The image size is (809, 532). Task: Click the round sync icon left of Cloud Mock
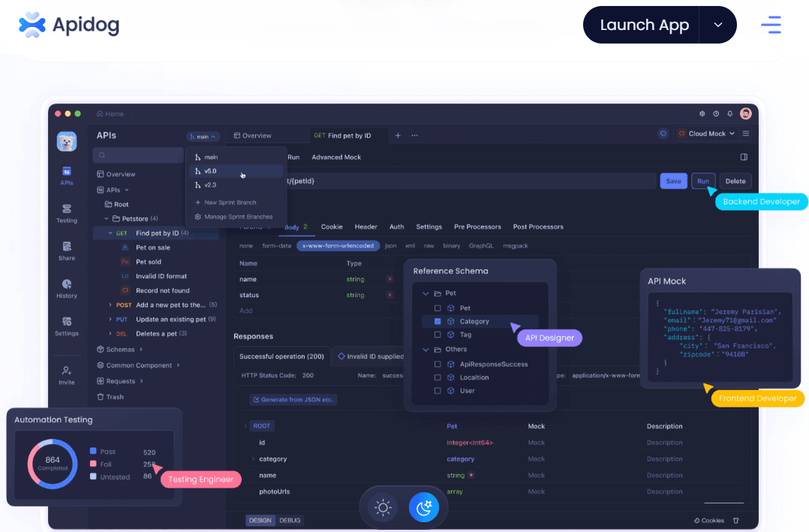point(663,134)
